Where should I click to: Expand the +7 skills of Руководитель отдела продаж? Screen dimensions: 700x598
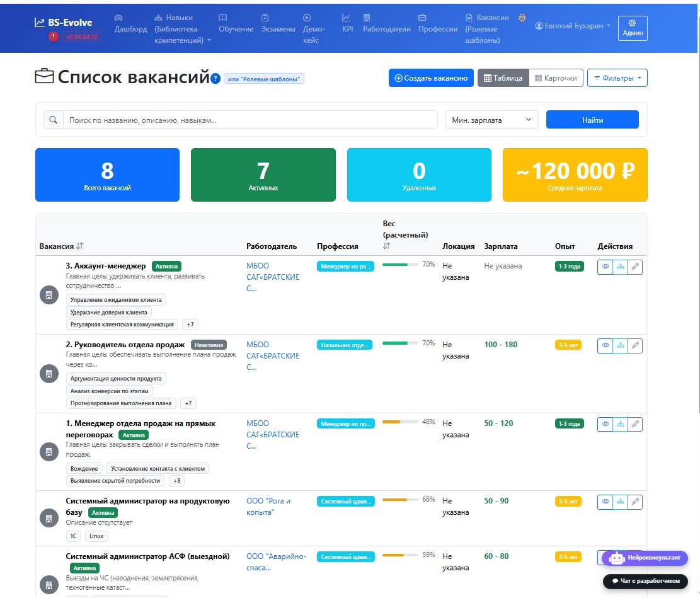(188, 403)
